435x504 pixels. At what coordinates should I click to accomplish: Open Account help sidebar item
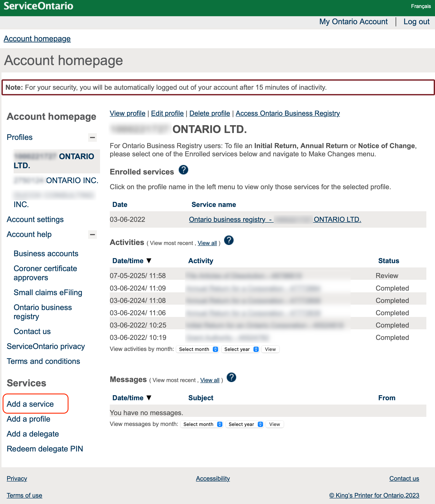(29, 234)
